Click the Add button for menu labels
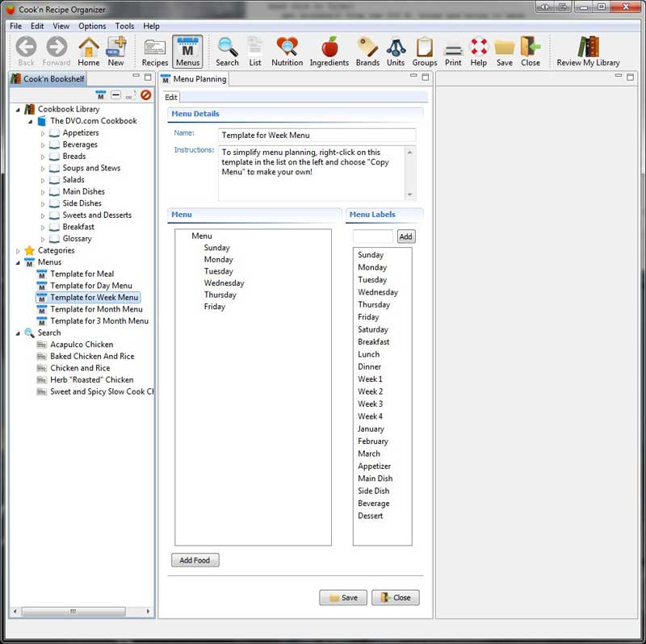The height and width of the screenshot is (644, 646). (x=405, y=236)
